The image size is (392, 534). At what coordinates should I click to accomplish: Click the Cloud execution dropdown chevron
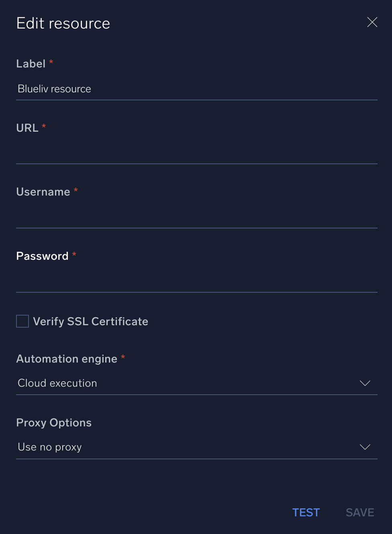tap(365, 383)
